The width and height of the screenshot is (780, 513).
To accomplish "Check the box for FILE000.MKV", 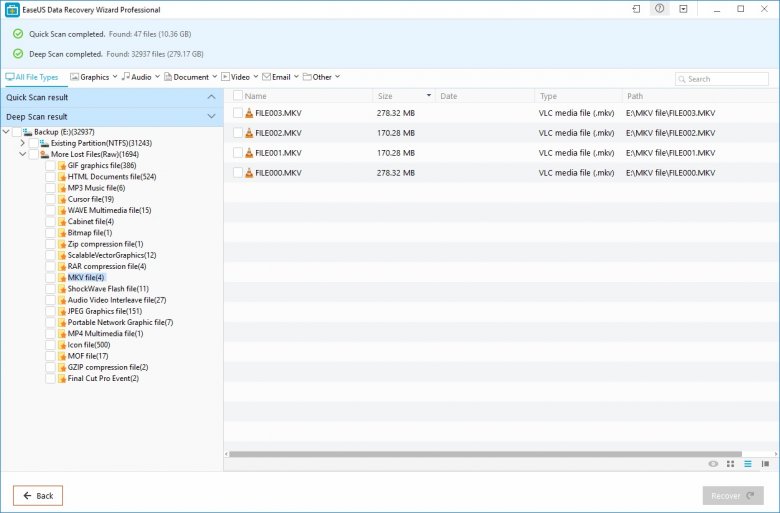I will tap(238, 173).
